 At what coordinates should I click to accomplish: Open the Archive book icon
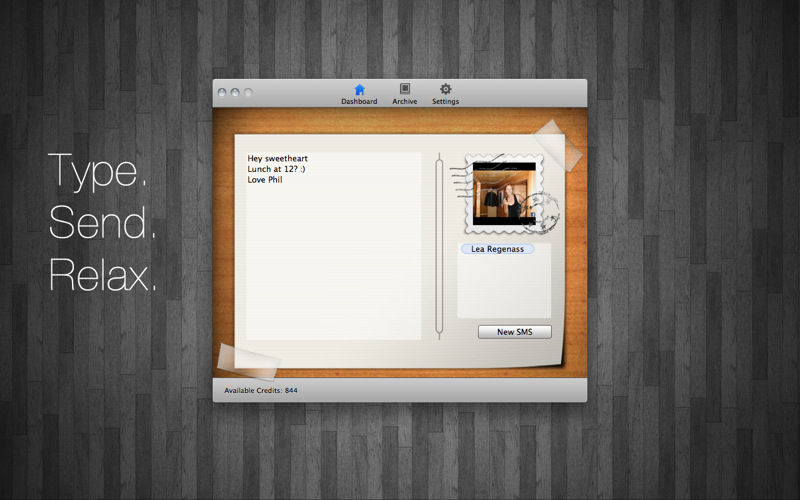(x=405, y=90)
